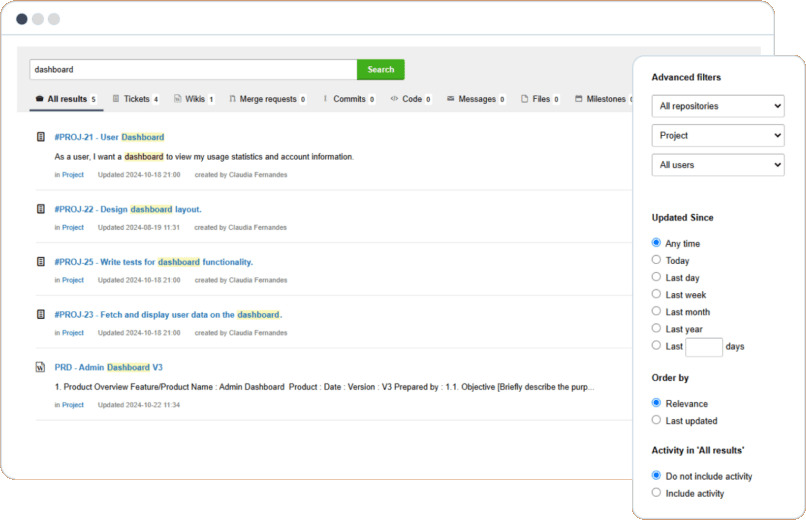The height and width of the screenshot is (520, 806).
Task: Select Any time under Updated Since
Action: [656, 243]
